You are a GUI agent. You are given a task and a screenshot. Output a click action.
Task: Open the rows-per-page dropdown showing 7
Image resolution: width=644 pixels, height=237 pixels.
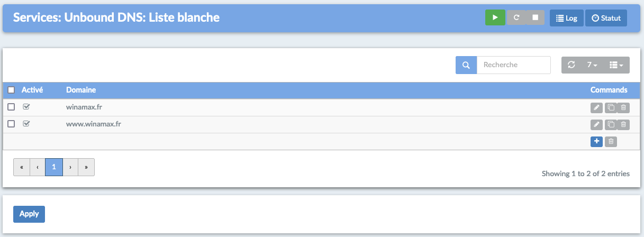[592, 65]
